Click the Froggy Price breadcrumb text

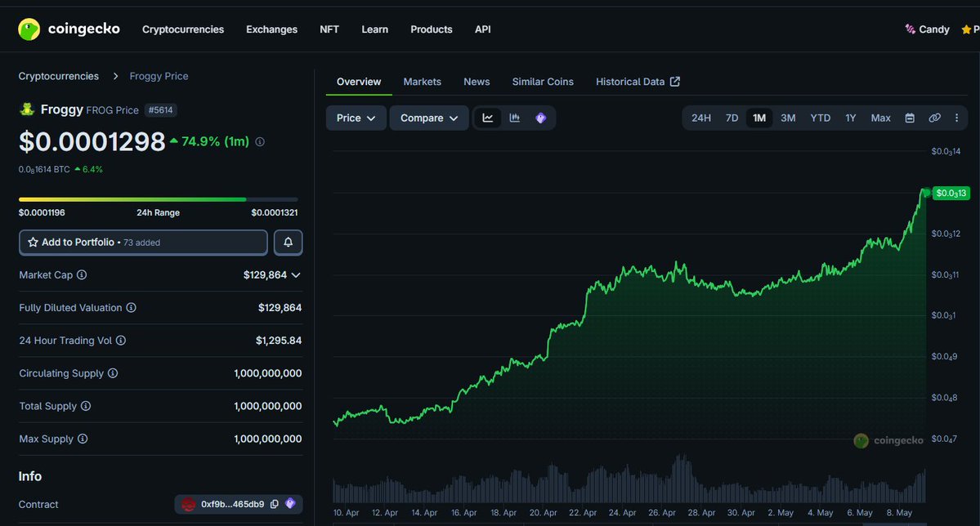click(x=159, y=76)
